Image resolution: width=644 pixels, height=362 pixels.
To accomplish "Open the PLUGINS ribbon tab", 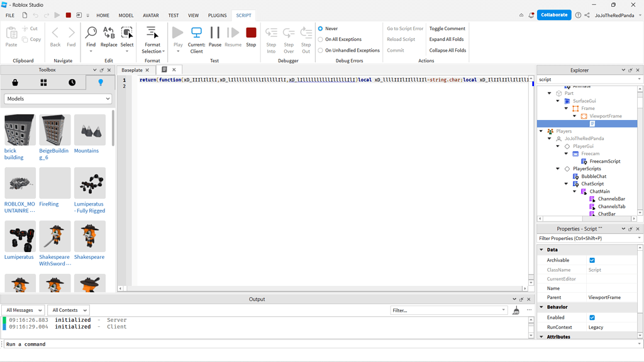I will (217, 16).
